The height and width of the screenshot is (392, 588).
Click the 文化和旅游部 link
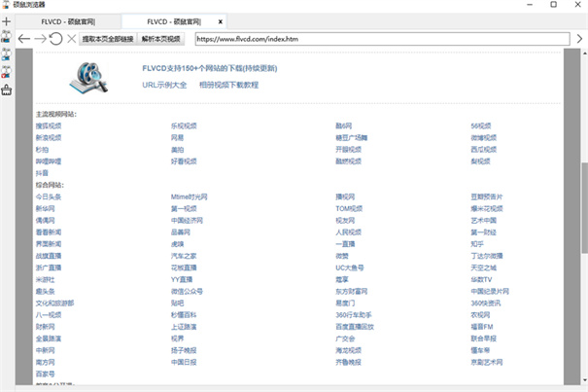(54, 303)
